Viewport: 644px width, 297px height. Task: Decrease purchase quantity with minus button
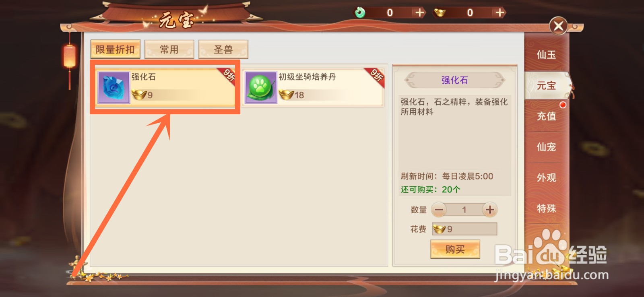tap(439, 210)
